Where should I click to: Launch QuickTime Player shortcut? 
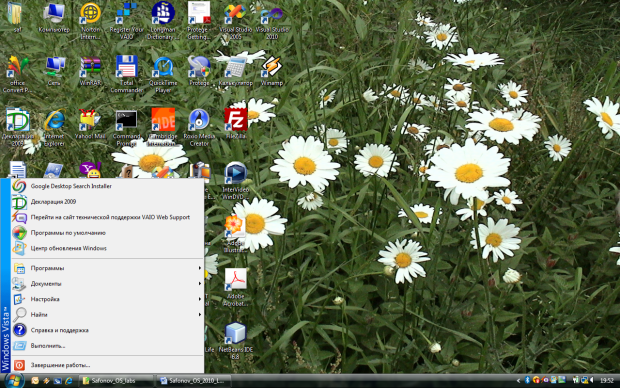163,74
